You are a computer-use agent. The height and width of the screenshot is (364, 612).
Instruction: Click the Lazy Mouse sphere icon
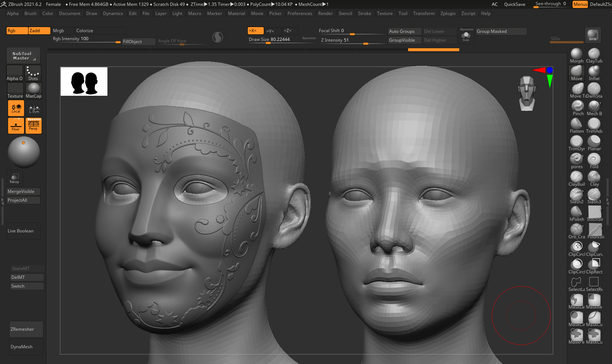[x=218, y=37]
